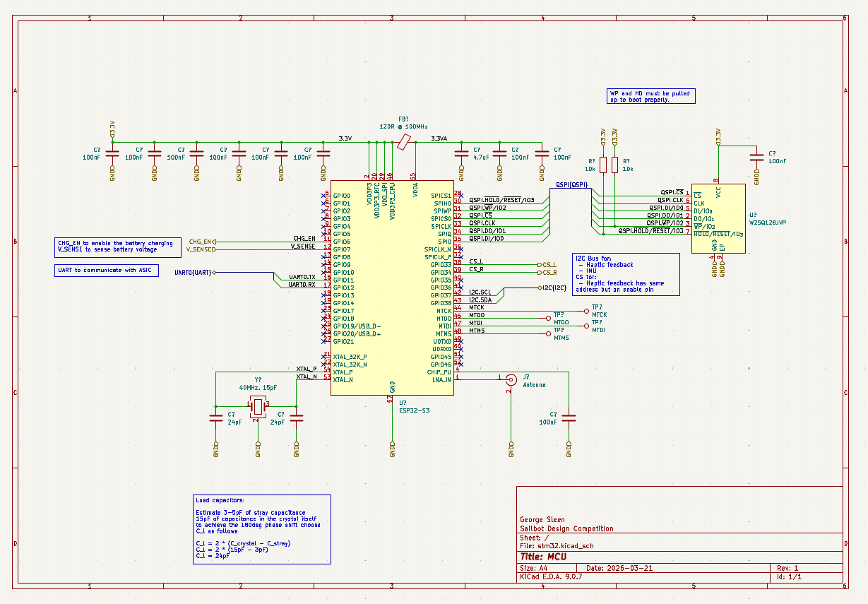Select the 'Size: A4' field
Viewport: 868px width, 604px height.
[533, 568]
